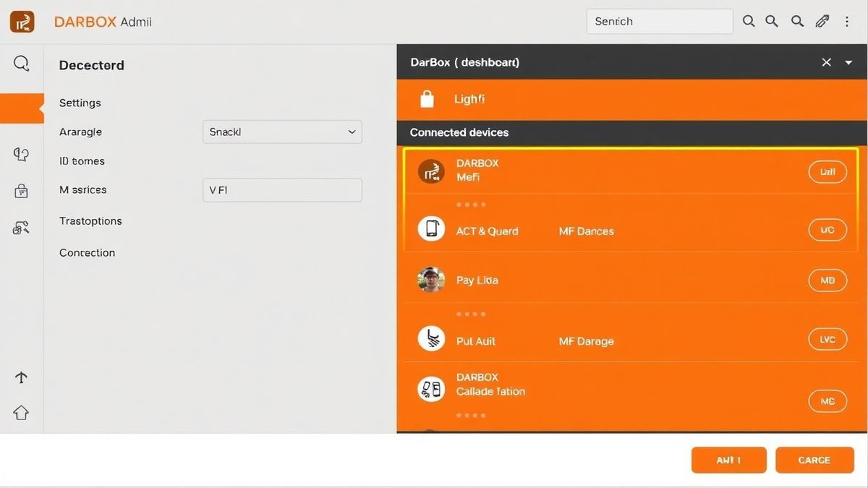The height and width of the screenshot is (488, 868).
Task: Click the Pay Lida device name
Action: click(477, 281)
